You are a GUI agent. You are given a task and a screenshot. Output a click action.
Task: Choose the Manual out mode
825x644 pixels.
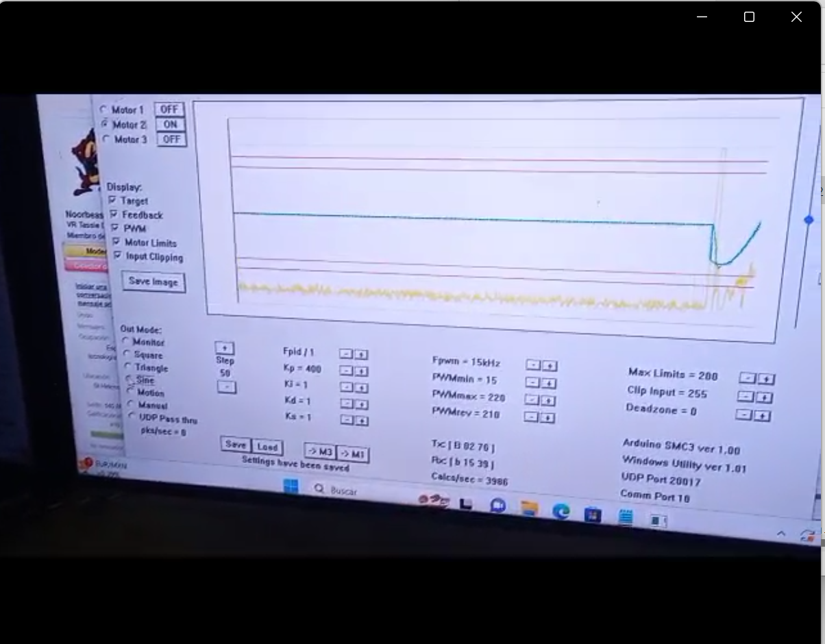tap(132, 404)
